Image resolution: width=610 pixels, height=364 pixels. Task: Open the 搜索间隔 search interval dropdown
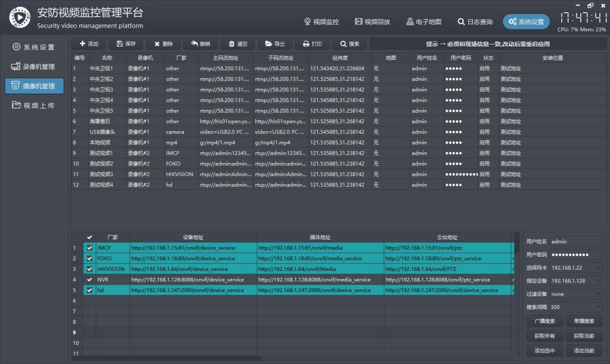pos(576,307)
